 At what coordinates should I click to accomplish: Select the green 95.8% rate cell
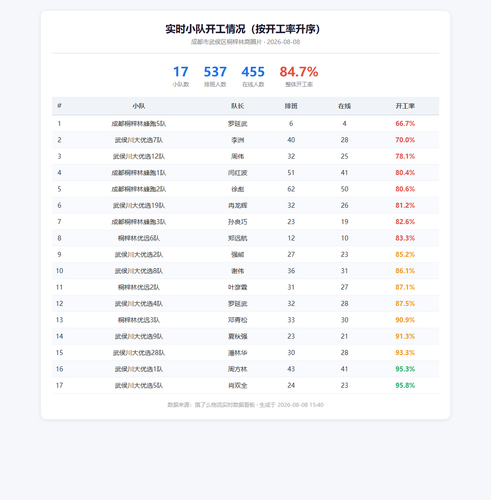[x=405, y=385]
